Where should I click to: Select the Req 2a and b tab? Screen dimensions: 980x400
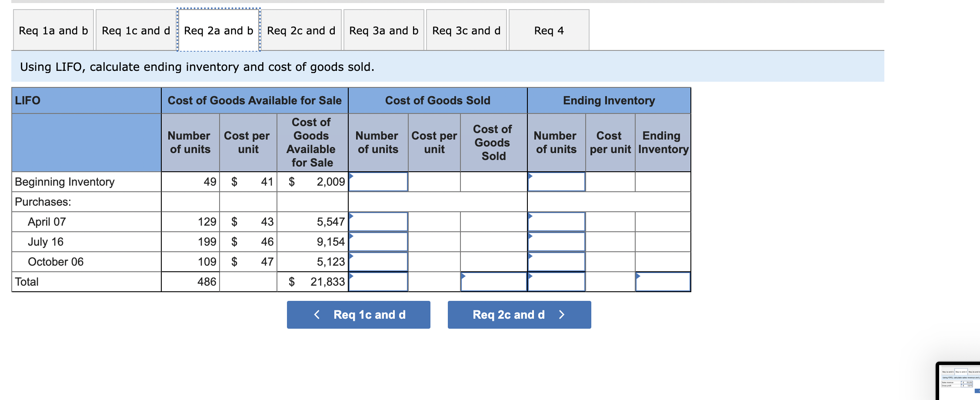[x=217, y=30]
